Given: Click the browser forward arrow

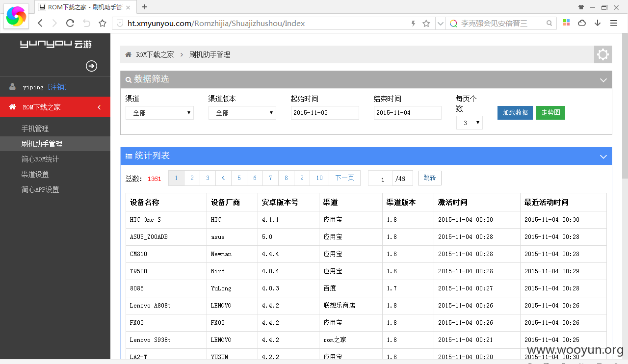Looking at the screenshot, I should [54, 23].
